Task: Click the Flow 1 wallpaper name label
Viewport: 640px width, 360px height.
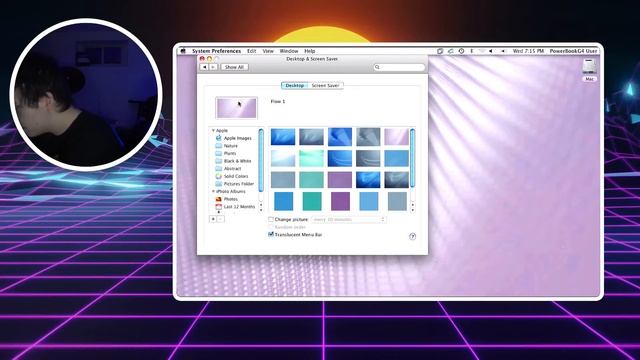Action: [x=278, y=101]
